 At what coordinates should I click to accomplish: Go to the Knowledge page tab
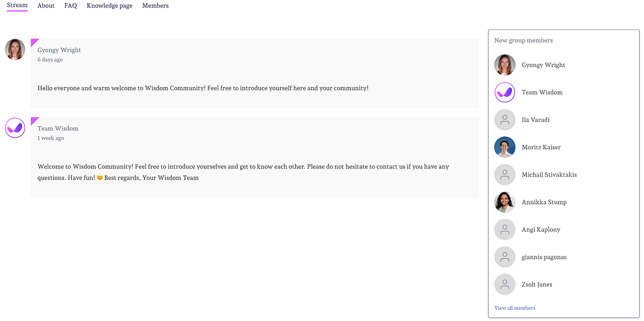click(109, 6)
